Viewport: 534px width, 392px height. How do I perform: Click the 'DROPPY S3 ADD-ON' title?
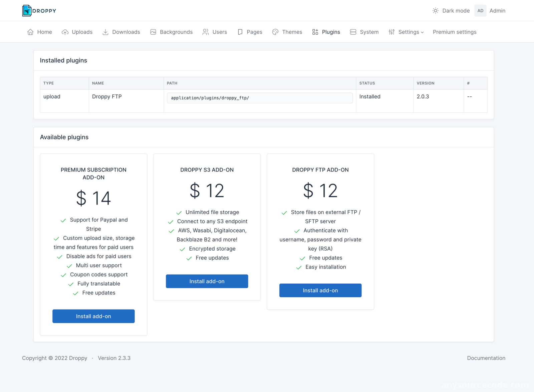[x=207, y=170]
